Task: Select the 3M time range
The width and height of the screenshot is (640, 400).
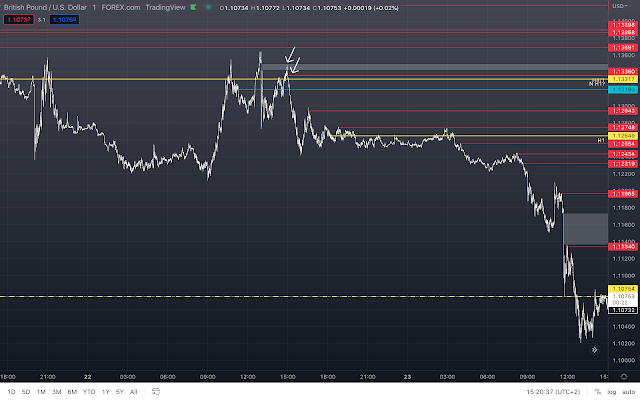Action: point(56,391)
